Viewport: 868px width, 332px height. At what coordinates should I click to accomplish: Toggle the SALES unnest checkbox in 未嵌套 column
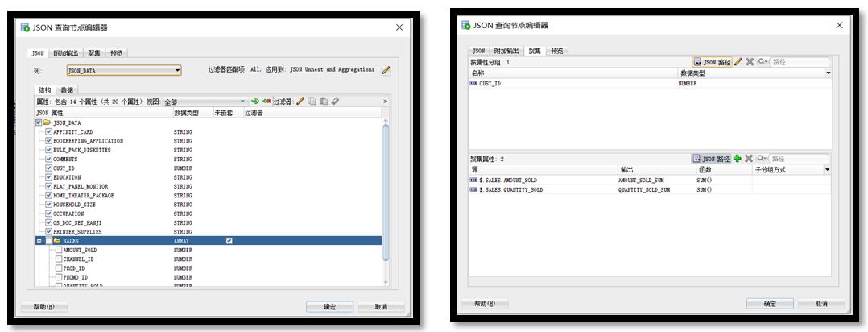pyautogui.click(x=229, y=241)
